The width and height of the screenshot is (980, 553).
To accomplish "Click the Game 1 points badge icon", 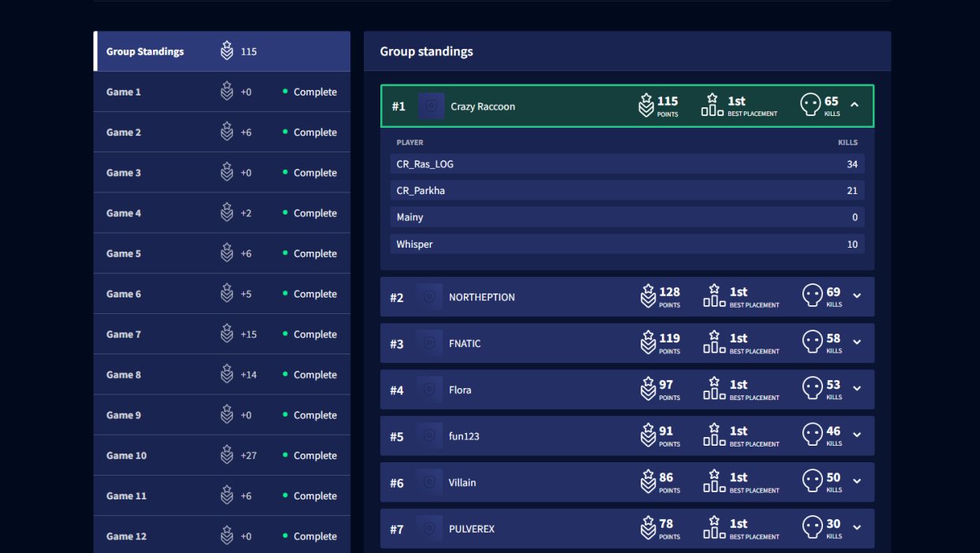I will tap(227, 92).
